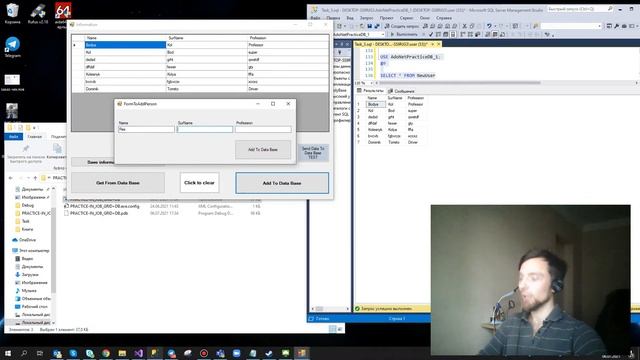This screenshot has height=360, width=640.
Task: Open the Правка menu in SSMS
Action: pyautogui.click(x=333, y=18)
